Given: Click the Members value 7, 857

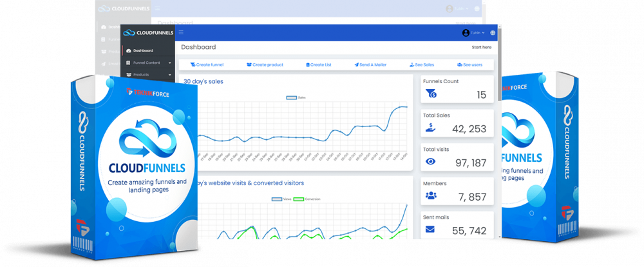Looking at the screenshot, I should (472, 197).
